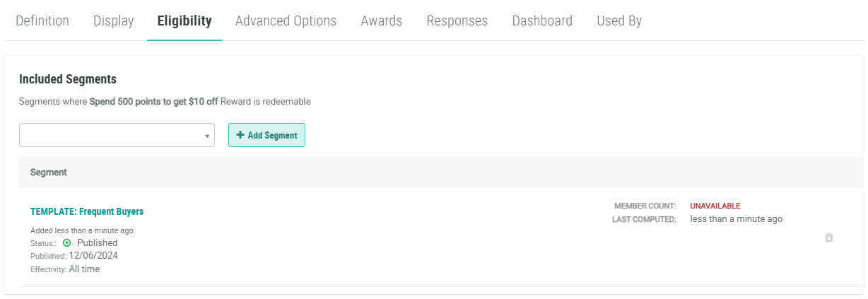
Task: Select the Eligibility tab
Action: pyautogui.click(x=184, y=20)
